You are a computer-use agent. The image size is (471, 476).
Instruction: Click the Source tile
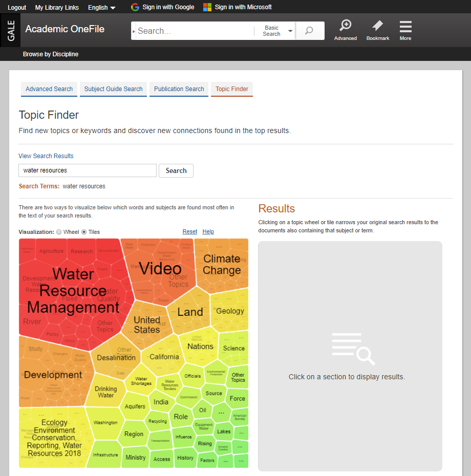214,394
